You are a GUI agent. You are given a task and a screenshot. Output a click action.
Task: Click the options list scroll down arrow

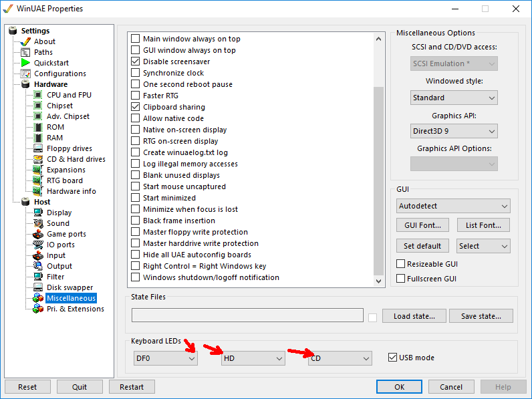(x=379, y=281)
